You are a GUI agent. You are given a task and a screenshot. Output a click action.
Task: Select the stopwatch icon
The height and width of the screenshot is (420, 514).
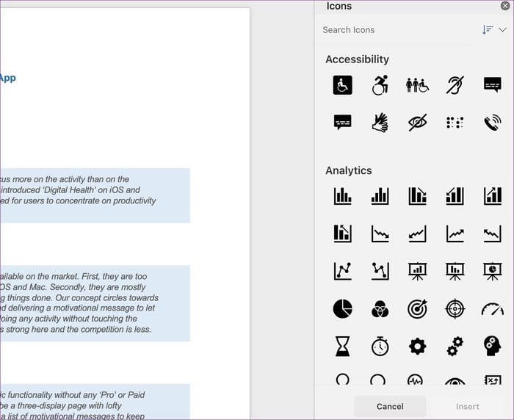pyautogui.click(x=380, y=347)
